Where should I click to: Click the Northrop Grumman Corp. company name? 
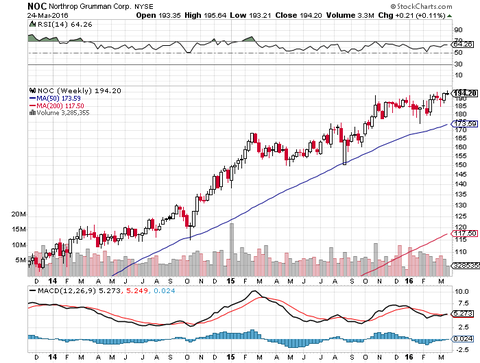(x=90, y=7)
